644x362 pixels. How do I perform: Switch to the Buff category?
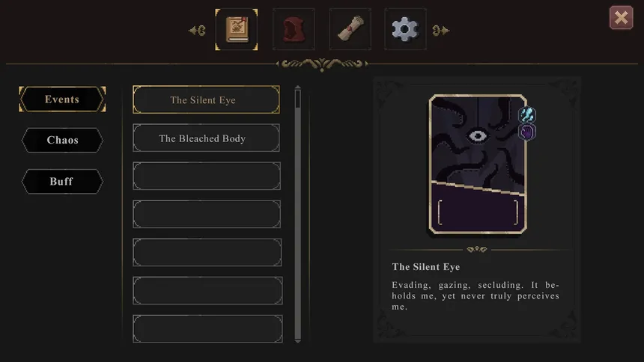point(62,182)
